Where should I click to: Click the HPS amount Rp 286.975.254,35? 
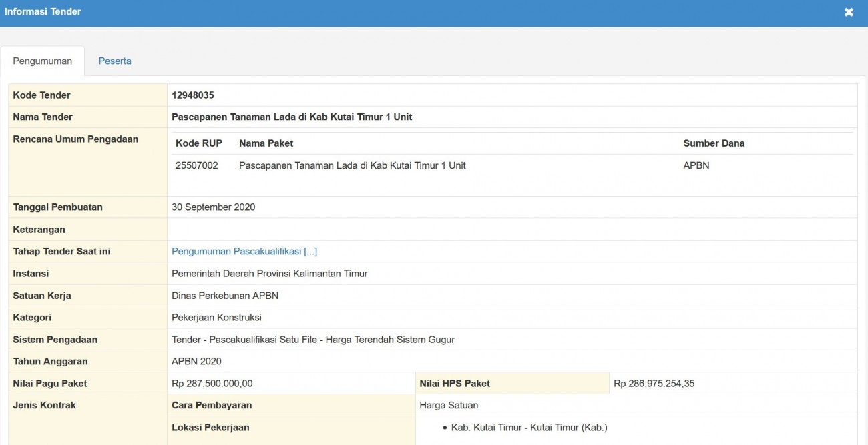654,383
